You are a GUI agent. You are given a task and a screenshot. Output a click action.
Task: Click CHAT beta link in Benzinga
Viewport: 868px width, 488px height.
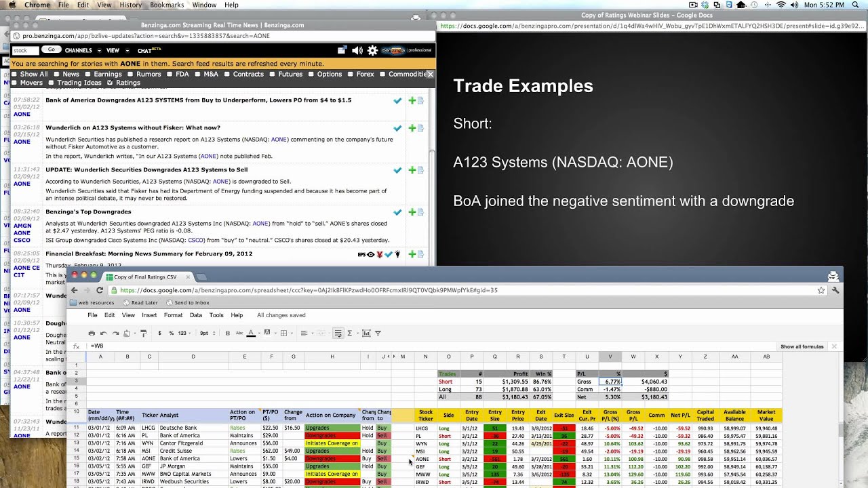(149, 50)
